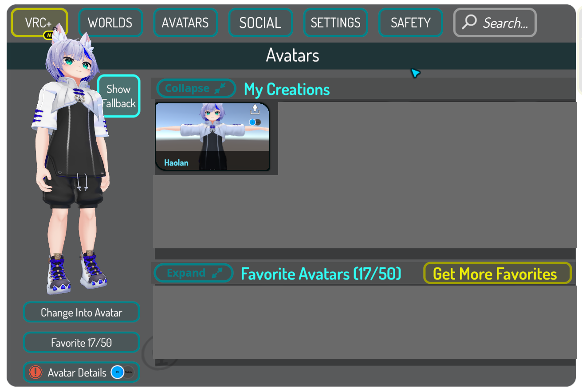The height and width of the screenshot is (392, 582).
Task: Click the upload icon on Haolan thumbnail
Action: click(x=255, y=109)
